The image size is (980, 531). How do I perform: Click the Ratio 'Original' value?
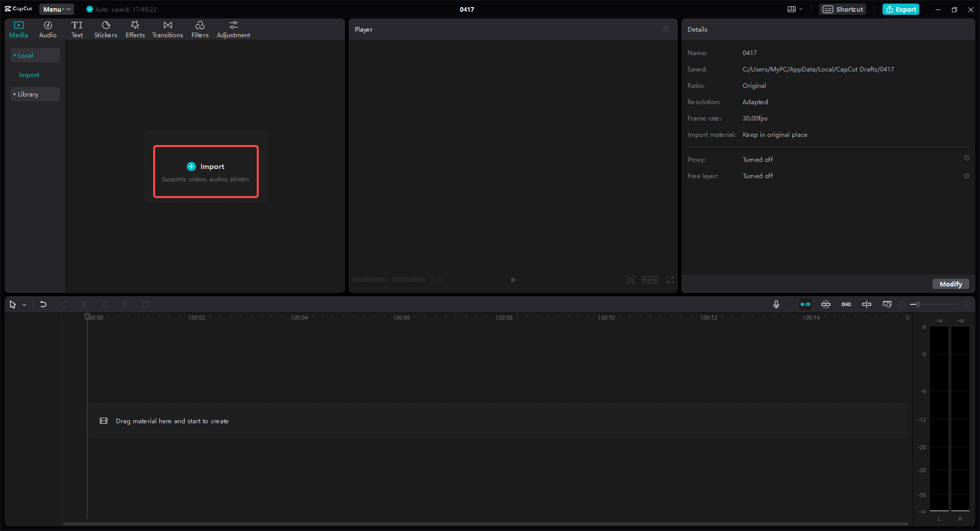pyautogui.click(x=754, y=86)
